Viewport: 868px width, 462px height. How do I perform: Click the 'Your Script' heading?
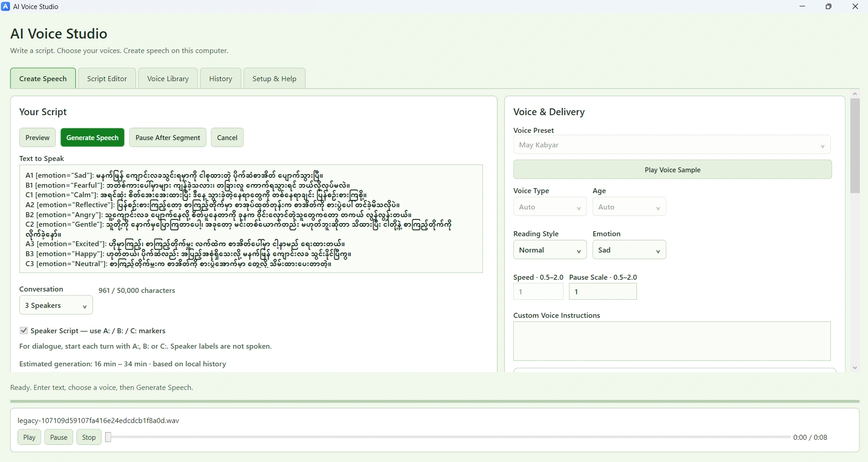[43, 112]
